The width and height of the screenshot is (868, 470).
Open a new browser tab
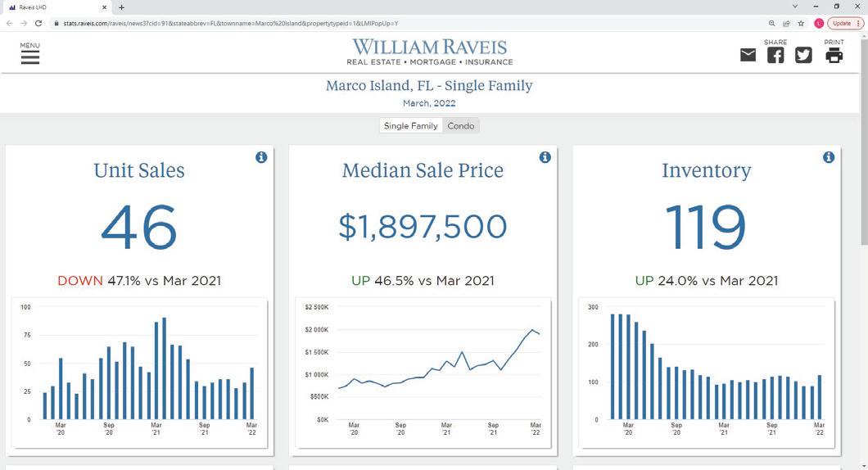point(121,7)
